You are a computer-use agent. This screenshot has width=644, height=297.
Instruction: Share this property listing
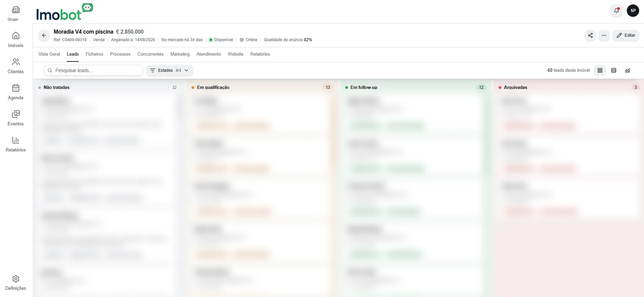(590, 35)
